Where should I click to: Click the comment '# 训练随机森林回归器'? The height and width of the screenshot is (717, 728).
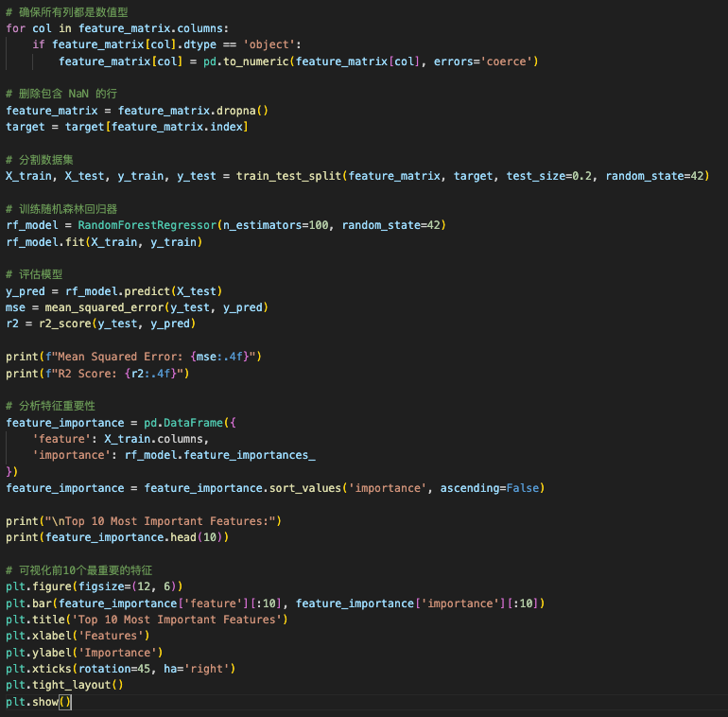[x=61, y=209]
